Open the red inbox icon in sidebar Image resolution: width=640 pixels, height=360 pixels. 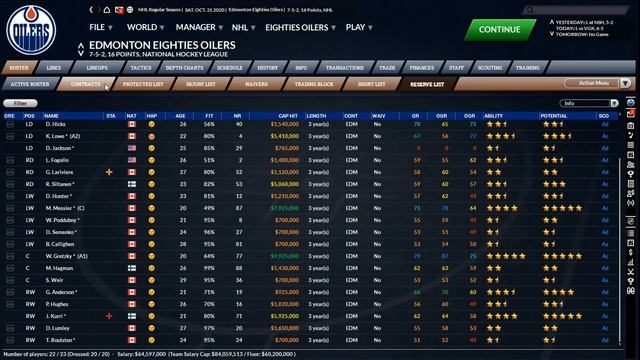(x=631, y=114)
